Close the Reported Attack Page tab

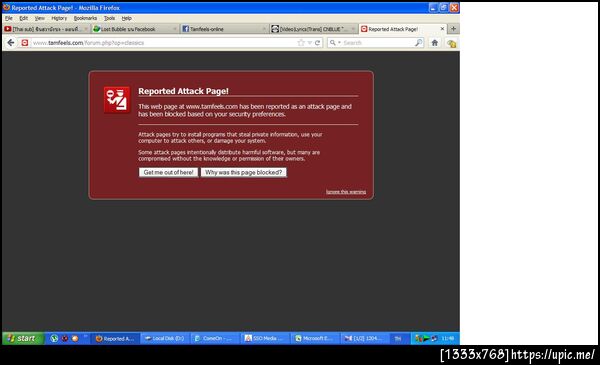pos(442,29)
